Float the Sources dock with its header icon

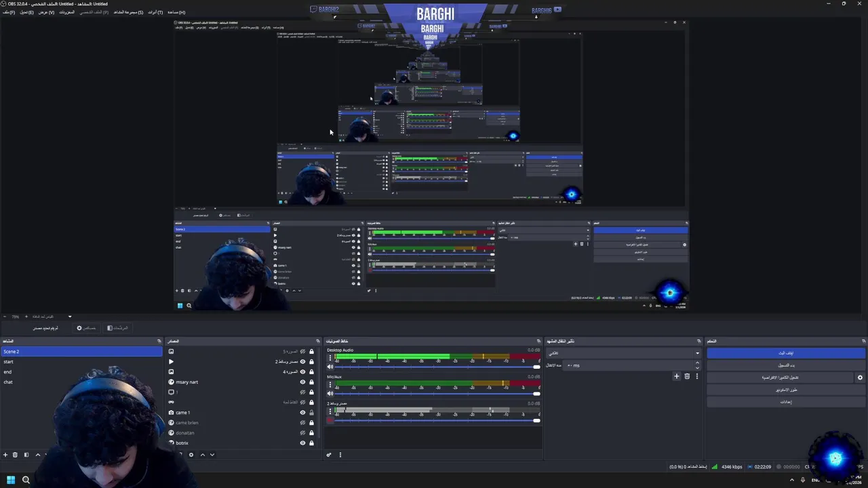[x=317, y=341]
